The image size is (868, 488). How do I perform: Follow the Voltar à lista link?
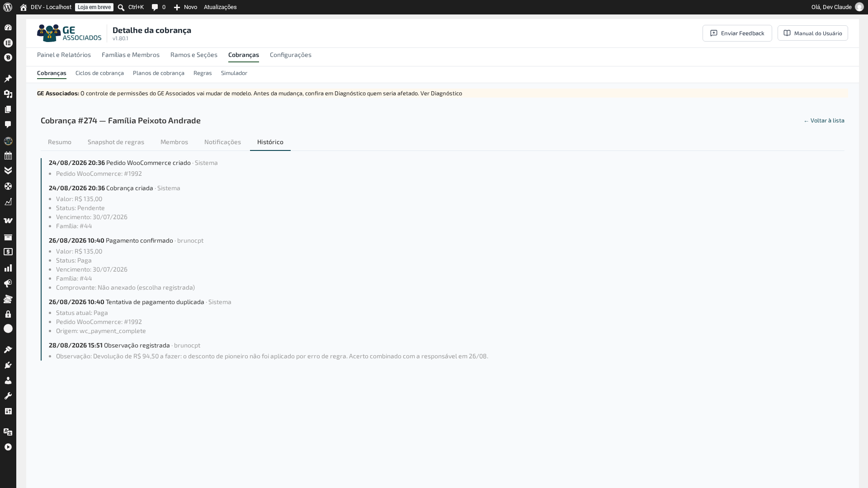point(824,121)
